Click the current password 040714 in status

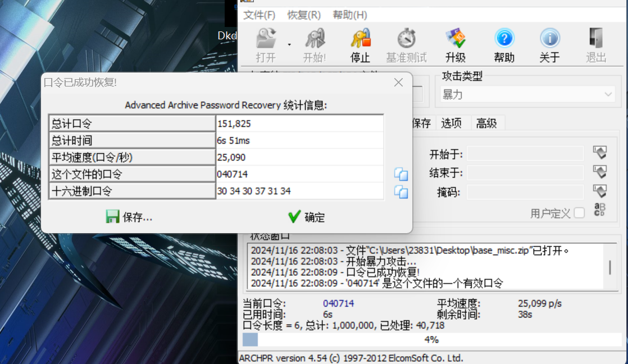338,303
